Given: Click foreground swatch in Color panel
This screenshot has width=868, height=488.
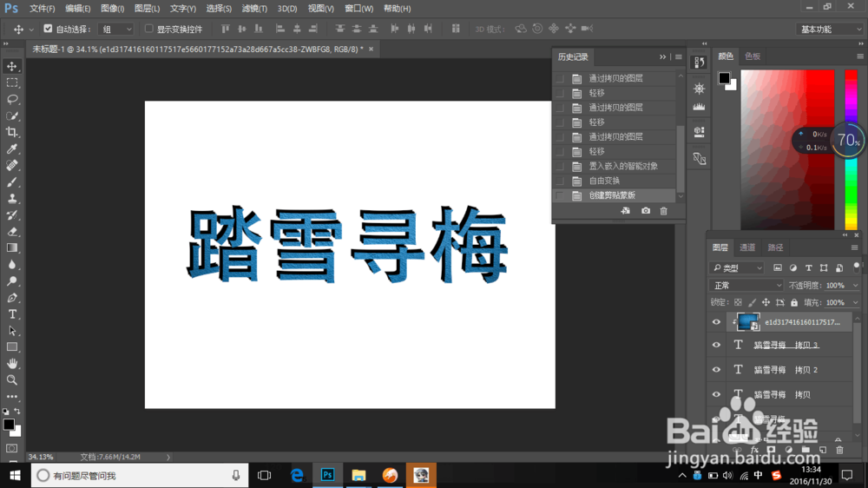Looking at the screenshot, I should (x=724, y=78).
